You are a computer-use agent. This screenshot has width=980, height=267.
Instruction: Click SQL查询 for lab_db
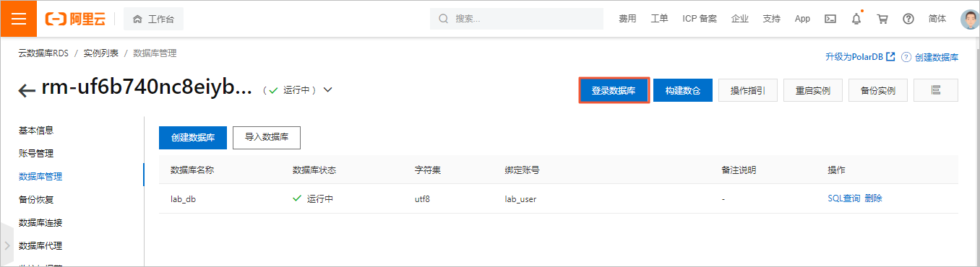pyautogui.click(x=844, y=198)
